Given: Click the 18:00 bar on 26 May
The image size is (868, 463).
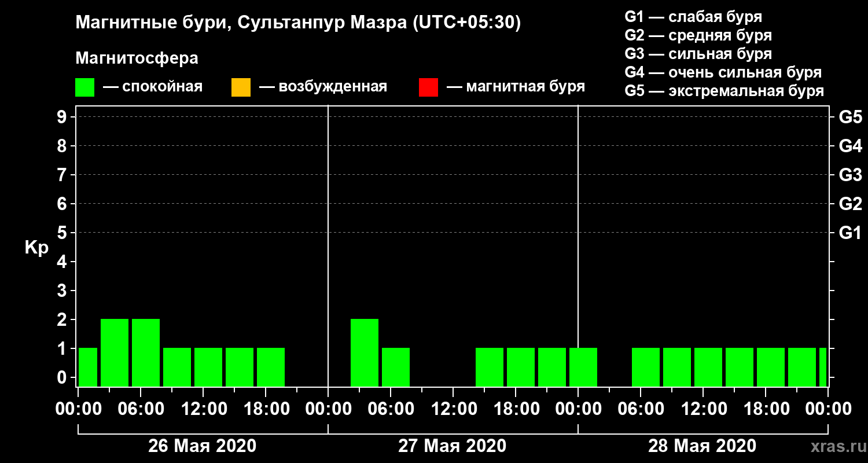Looking at the screenshot, I should 271,367.
